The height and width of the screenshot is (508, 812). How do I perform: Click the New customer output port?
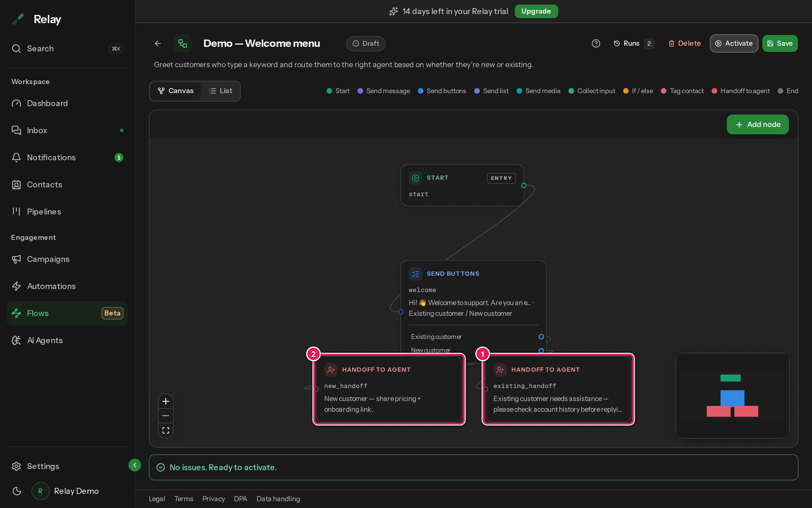pos(541,351)
